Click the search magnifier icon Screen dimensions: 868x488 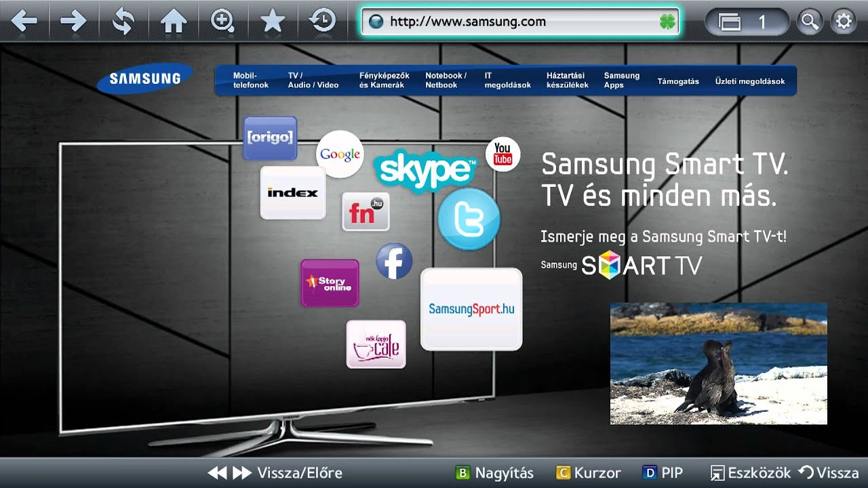click(x=809, y=22)
